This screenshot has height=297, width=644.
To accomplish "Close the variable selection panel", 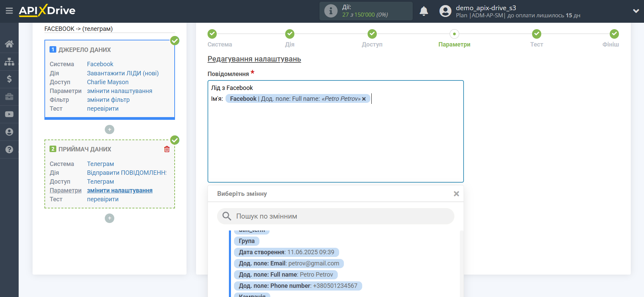I will point(456,194).
